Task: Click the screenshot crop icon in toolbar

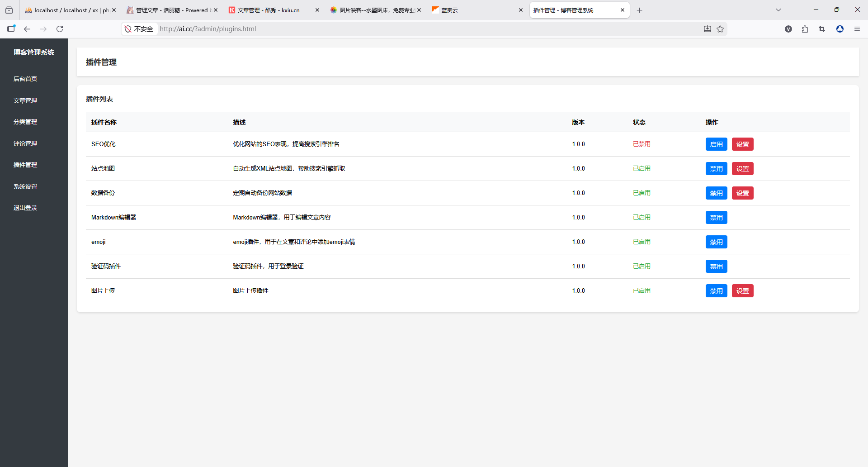Action: (x=822, y=29)
